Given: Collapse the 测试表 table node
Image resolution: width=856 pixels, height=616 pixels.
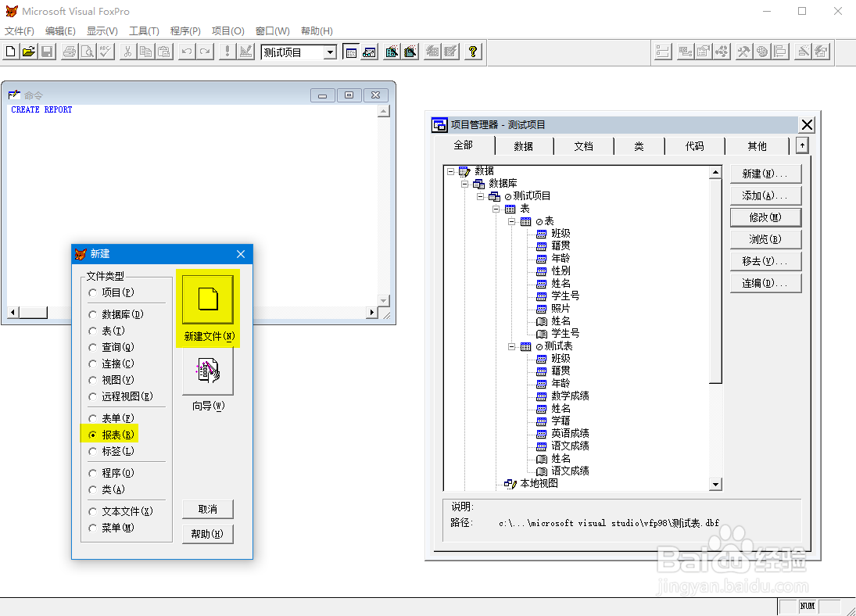Looking at the screenshot, I should point(511,347).
